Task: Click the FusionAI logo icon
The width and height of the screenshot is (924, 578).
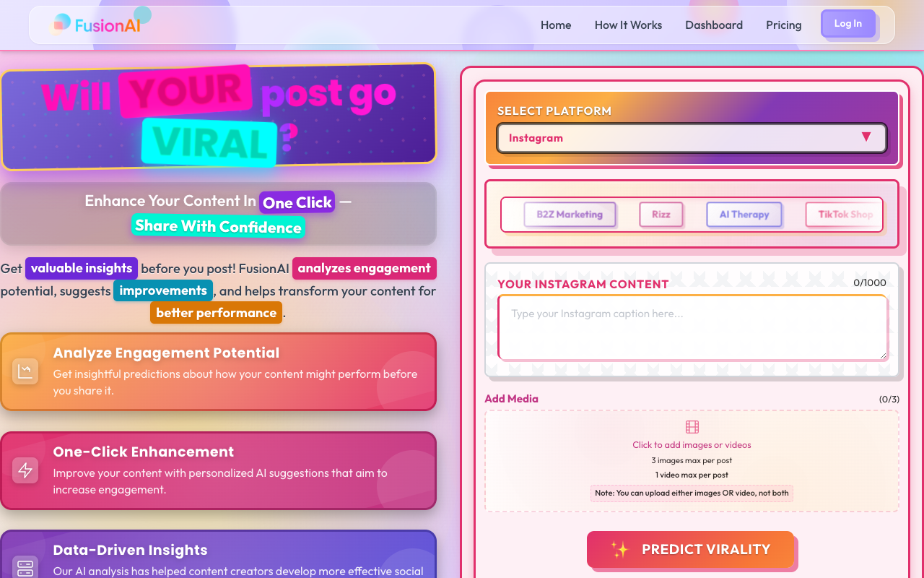Action: click(60, 25)
